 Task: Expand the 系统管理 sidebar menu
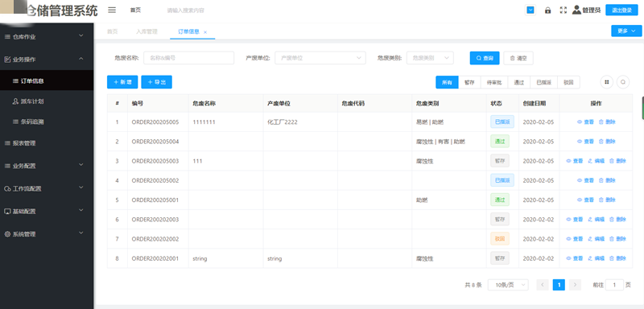47,234
